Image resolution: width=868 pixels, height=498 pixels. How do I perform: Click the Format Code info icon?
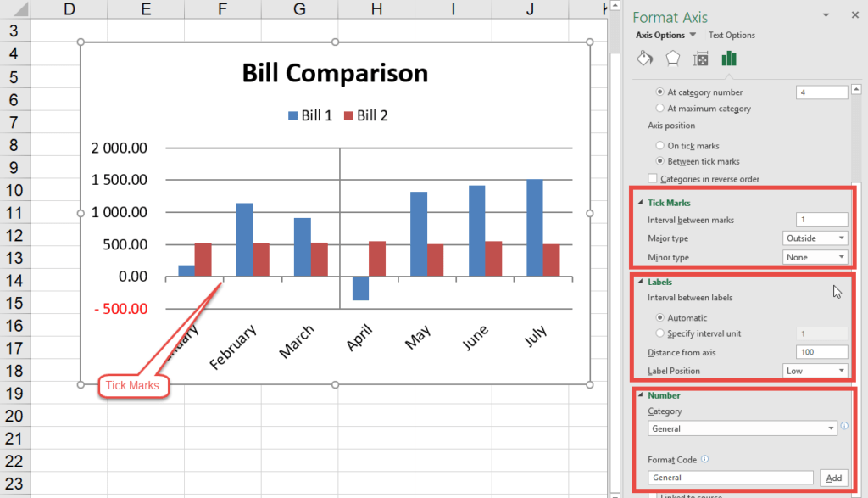pyautogui.click(x=704, y=459)
